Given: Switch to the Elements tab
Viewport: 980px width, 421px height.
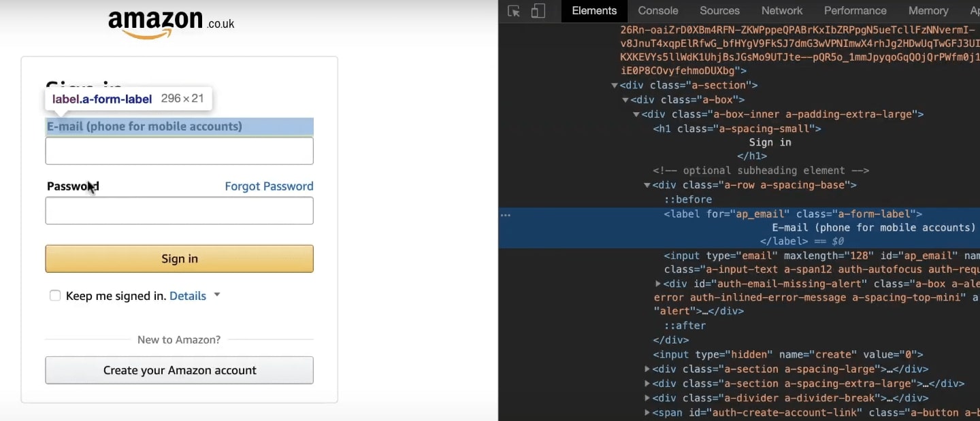Looking at the screenshot, I should pos(594,11).
